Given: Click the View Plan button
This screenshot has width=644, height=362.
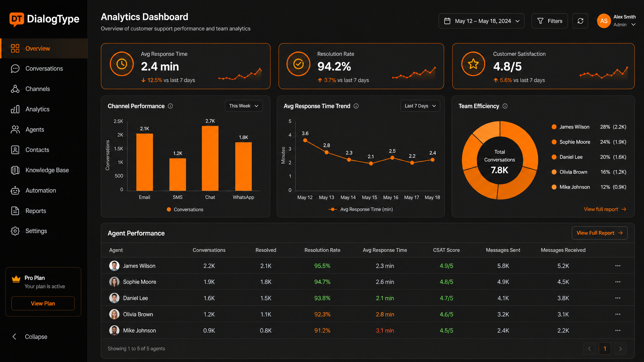Looking at the screenshot, I should coord(43,304).
